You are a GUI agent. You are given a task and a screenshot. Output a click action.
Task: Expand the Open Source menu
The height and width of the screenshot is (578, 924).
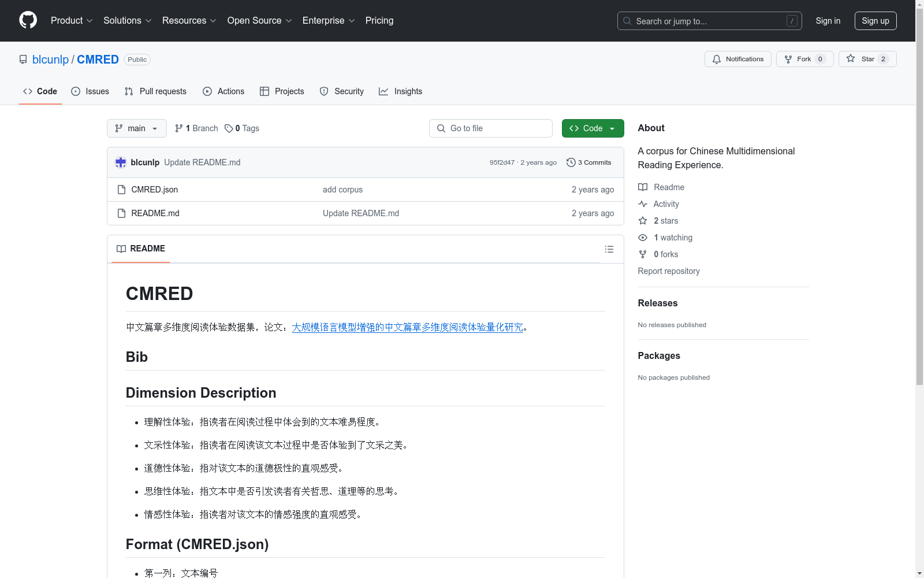click(x=260, y=20)
